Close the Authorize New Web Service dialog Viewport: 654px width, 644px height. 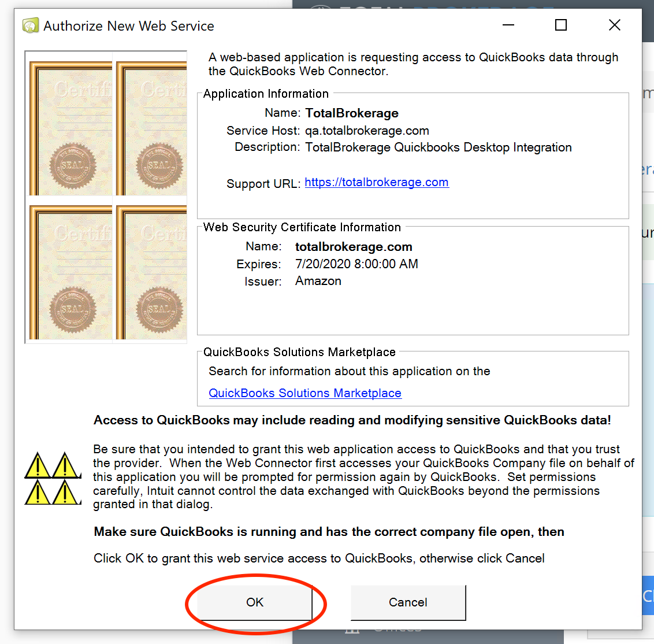click(614, 25)
